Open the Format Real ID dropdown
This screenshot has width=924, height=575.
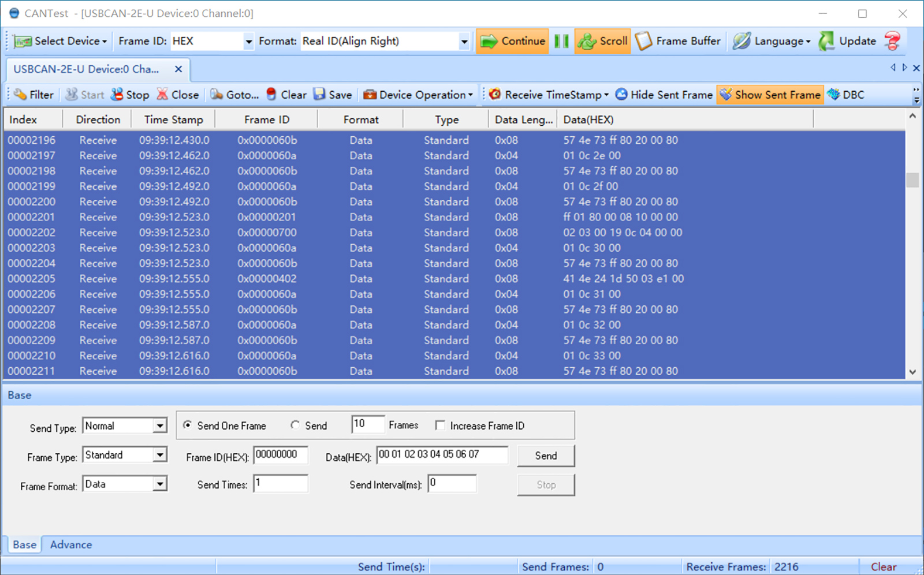pyautogui.click(x=464, y=41)
